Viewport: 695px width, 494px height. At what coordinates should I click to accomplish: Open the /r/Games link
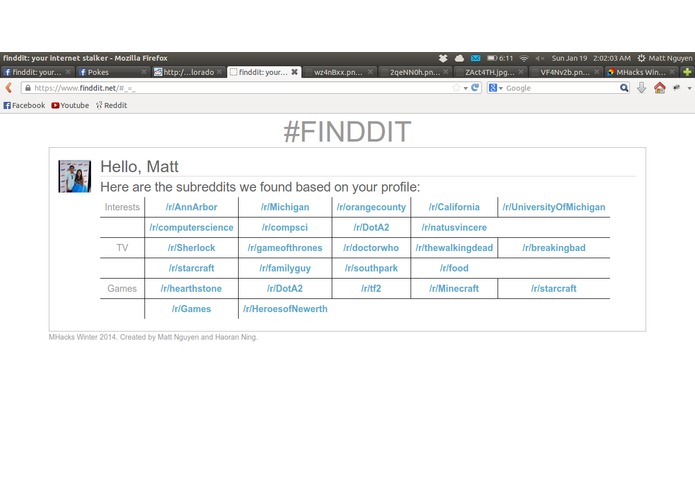pyautogui.click(x=191, y=309)
